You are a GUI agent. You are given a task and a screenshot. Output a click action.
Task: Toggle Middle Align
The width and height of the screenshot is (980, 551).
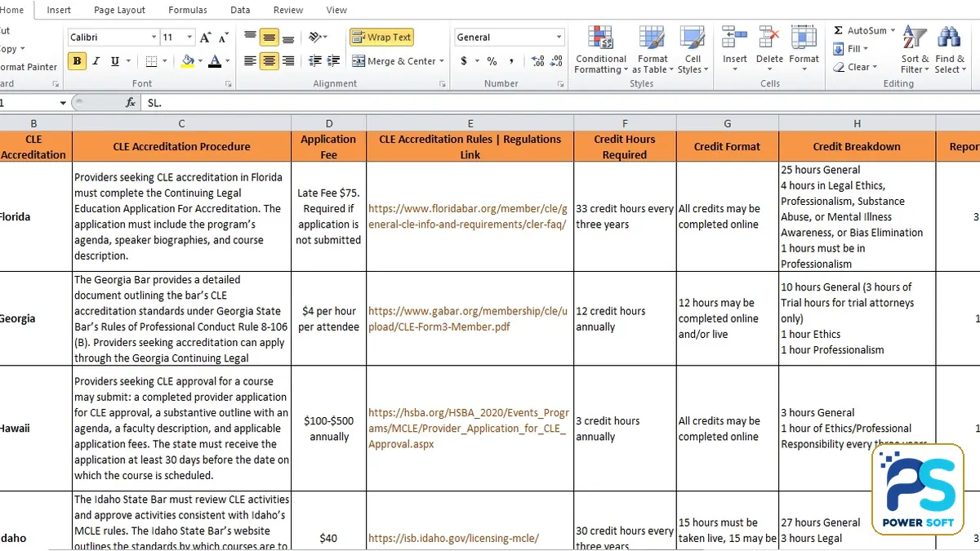269,38
